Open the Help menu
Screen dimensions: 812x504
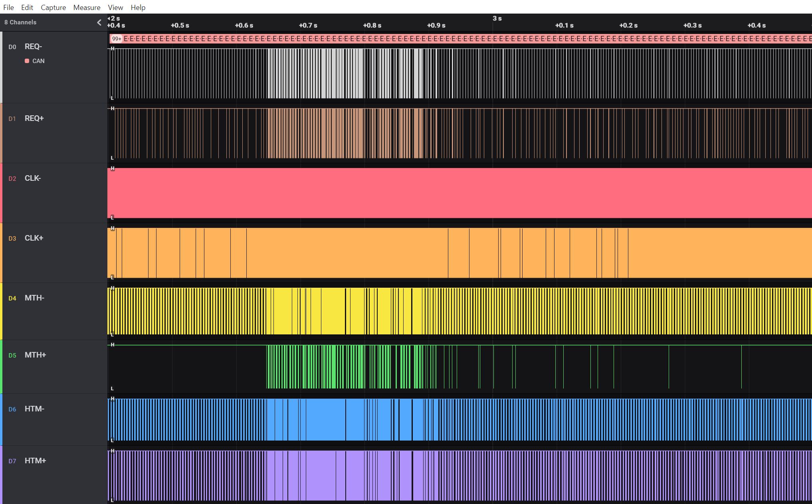(138, 7)
